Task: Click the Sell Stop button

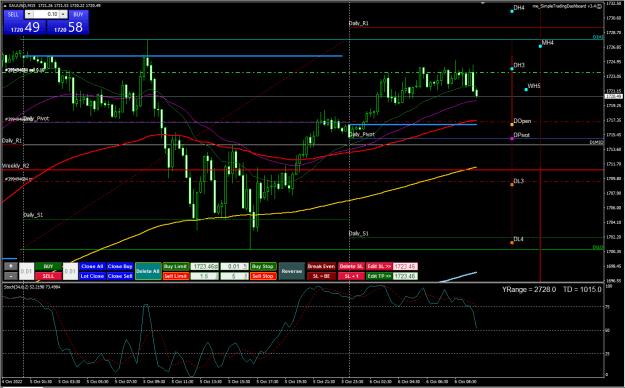Action: click(x=263, y=276)
